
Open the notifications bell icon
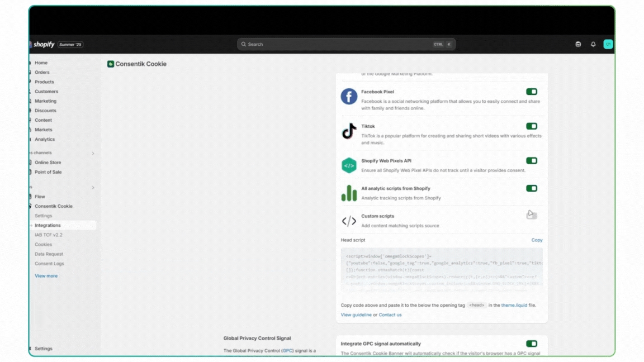(x=593, y=45)
